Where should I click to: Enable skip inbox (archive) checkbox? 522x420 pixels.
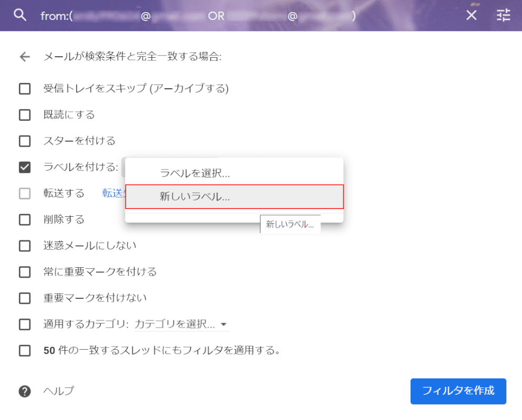point(25,89)
